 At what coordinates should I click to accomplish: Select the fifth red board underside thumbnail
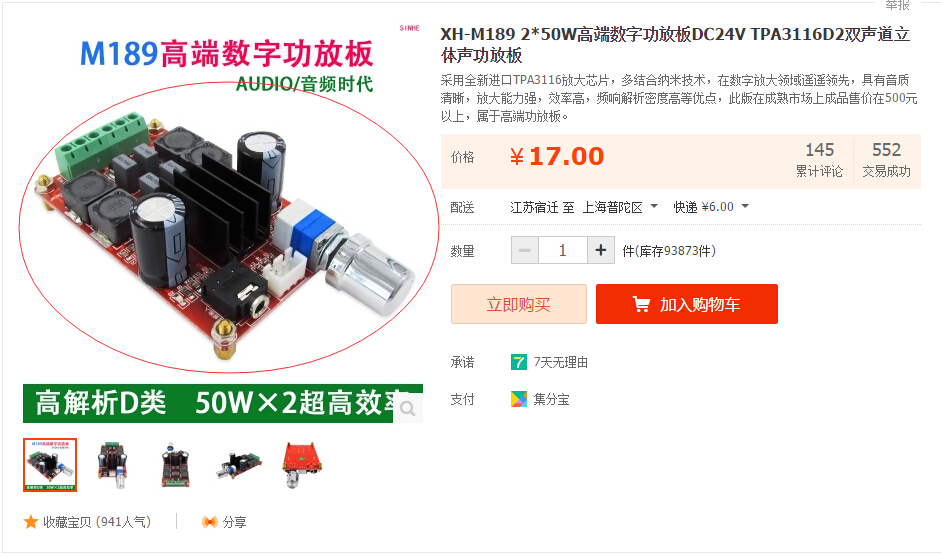point(301,465)
